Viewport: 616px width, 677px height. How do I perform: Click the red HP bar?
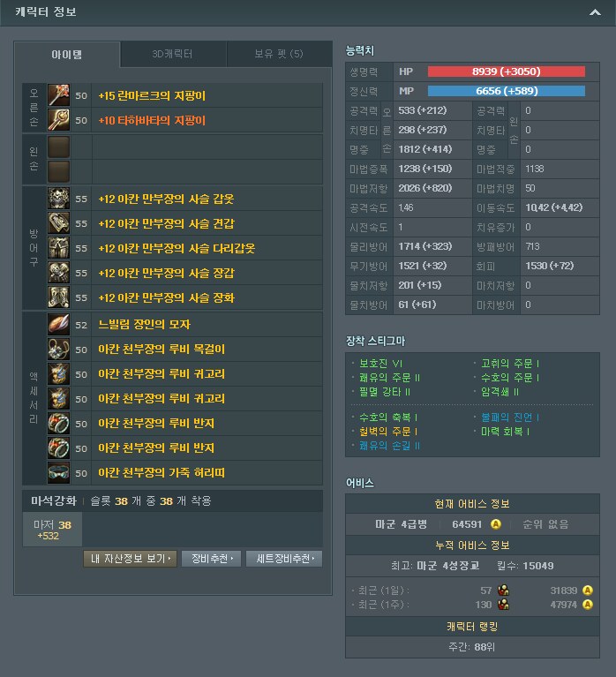click(507, 71)
